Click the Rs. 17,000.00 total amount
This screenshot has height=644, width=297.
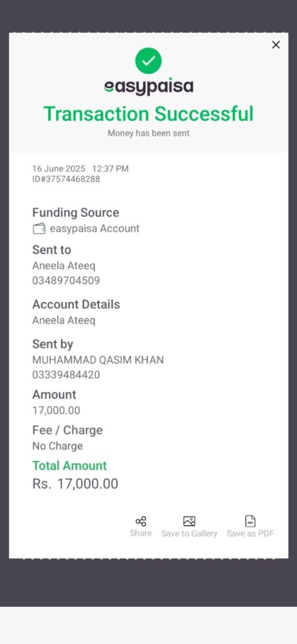(75, 484)
